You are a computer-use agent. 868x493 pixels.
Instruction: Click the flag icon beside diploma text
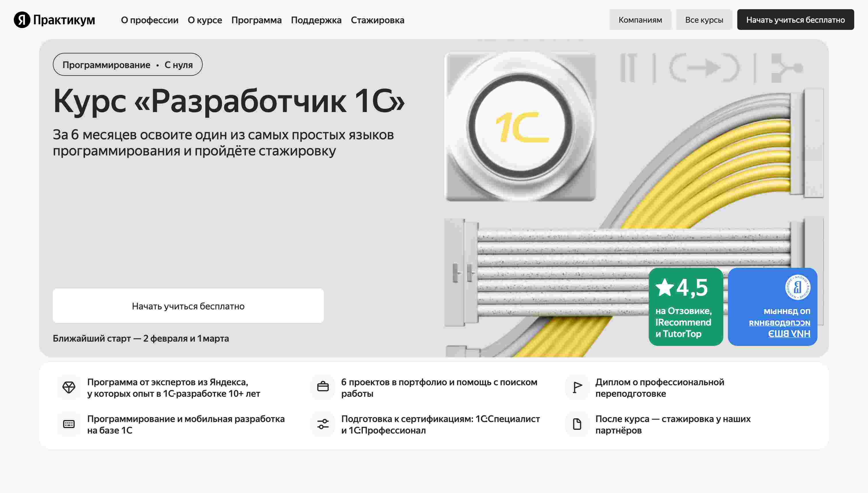tap(577, 387)
